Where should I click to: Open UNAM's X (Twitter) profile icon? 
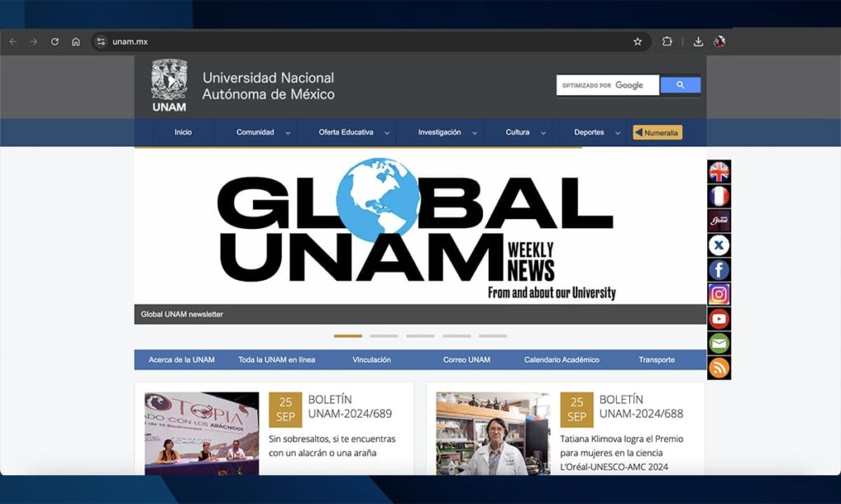719,245
